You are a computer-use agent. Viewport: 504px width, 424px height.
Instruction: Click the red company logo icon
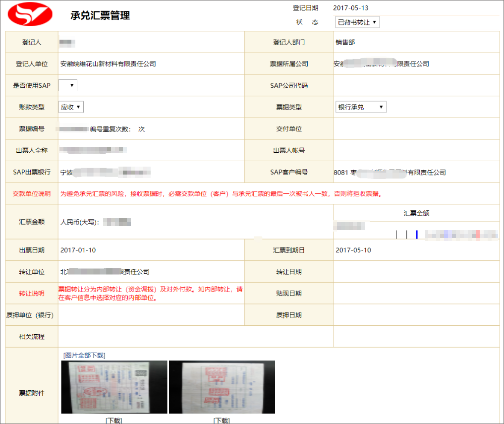tap(30, 14)
